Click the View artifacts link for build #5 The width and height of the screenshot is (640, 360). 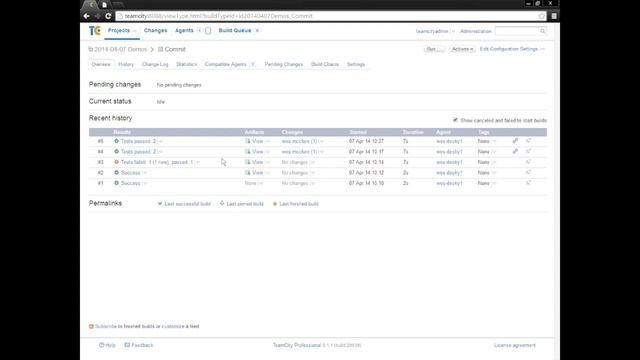pos(257,141)
